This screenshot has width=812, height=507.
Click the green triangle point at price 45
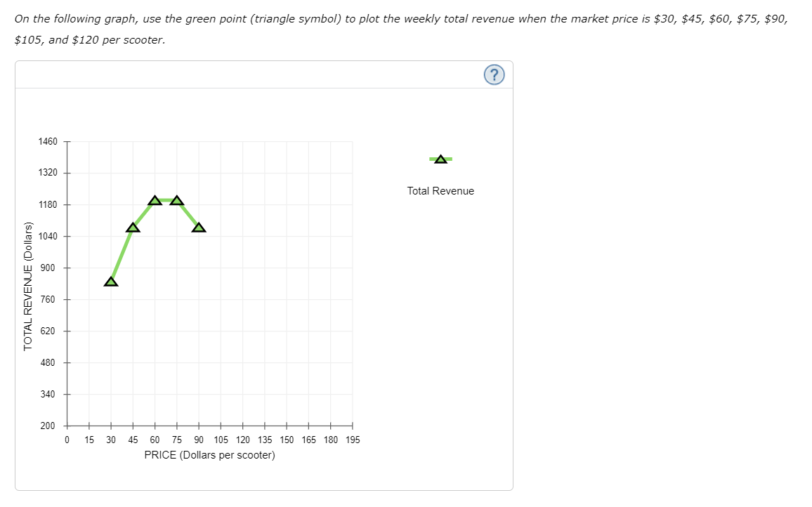coord(132,227)
